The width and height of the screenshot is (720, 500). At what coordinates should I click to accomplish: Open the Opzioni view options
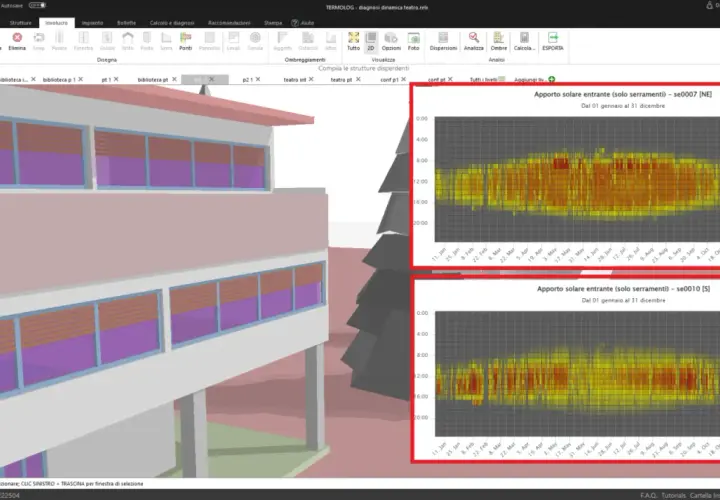click(x=391, y=41)
